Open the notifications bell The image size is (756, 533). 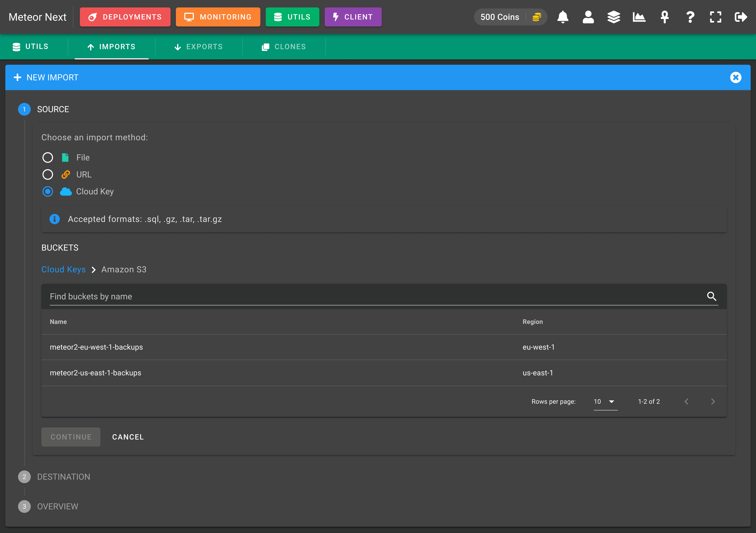(563, 17)
